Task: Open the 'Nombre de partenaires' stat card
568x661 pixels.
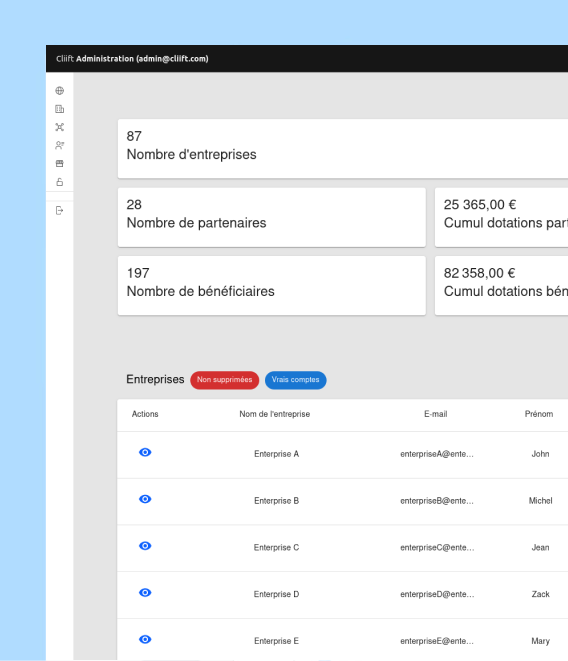Action: [x=272, y=217]
